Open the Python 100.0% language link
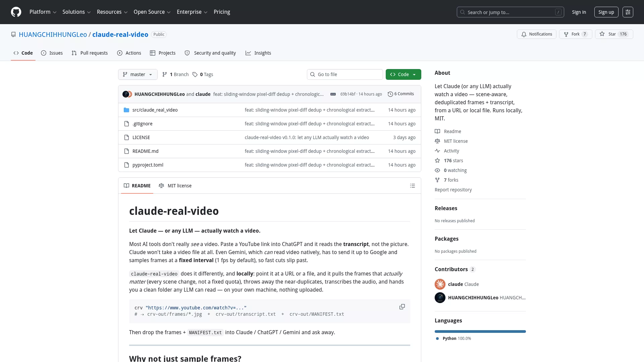 click(453, 339)
